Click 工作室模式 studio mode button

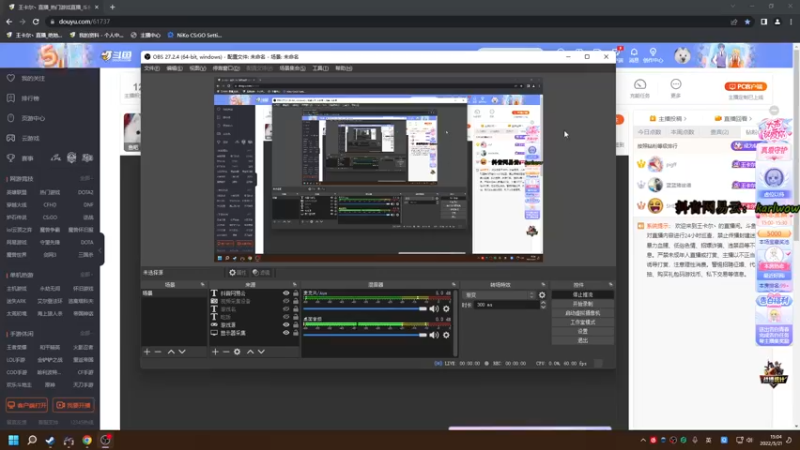(582, 322)
